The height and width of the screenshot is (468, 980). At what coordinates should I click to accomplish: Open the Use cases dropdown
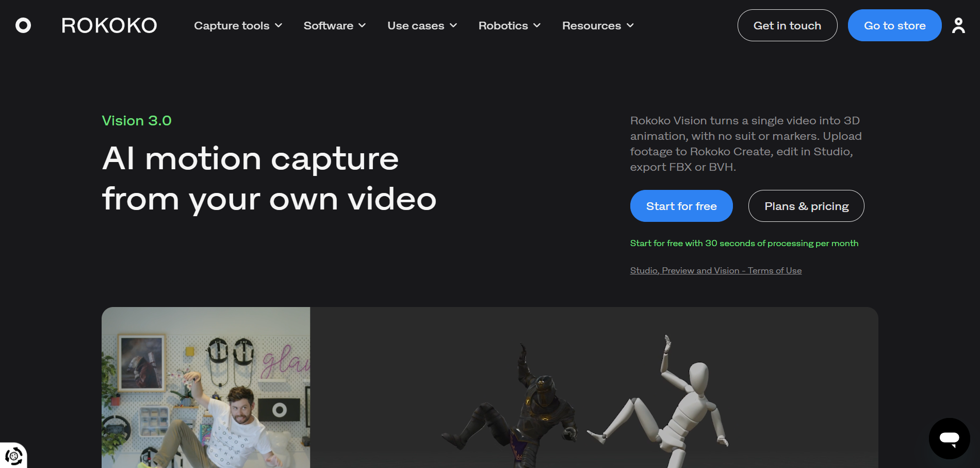click(422, 25)
